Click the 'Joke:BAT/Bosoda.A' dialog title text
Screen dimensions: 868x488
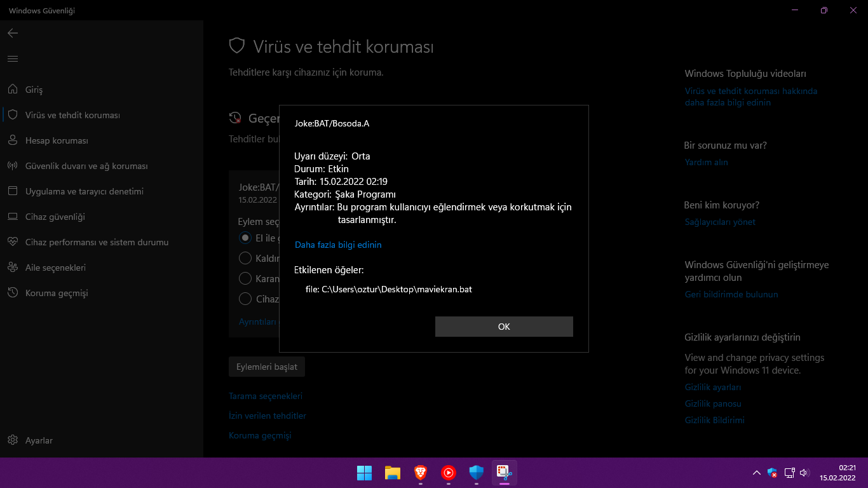(x=332, y=123)
